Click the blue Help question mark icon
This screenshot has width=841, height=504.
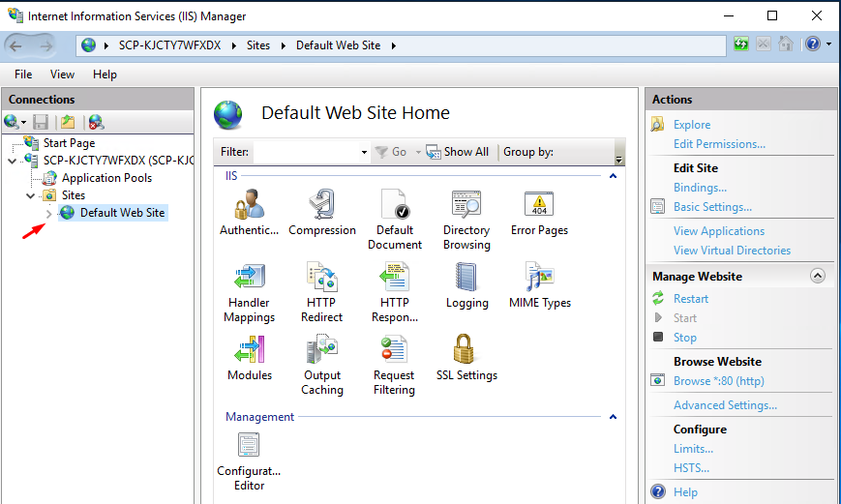click(x=813, y=44)
